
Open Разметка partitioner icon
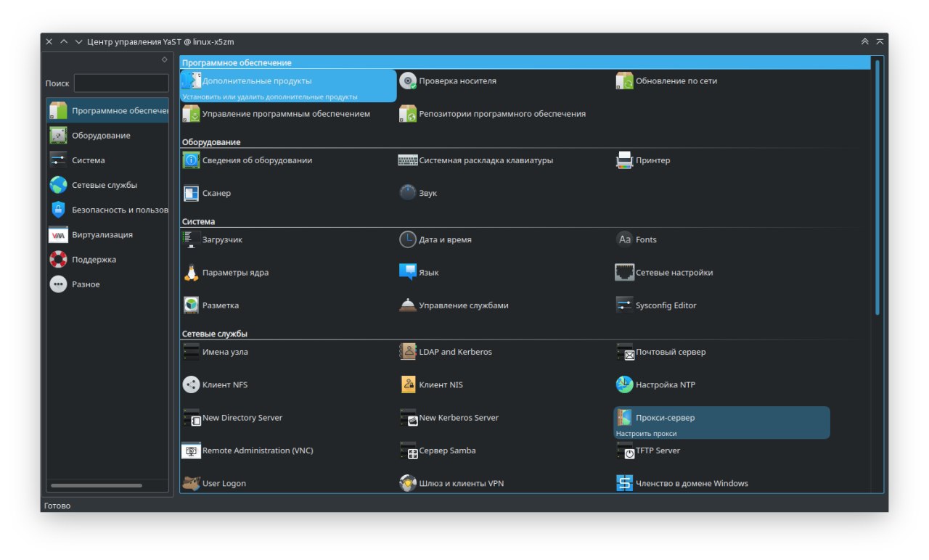tap(191, 305)
